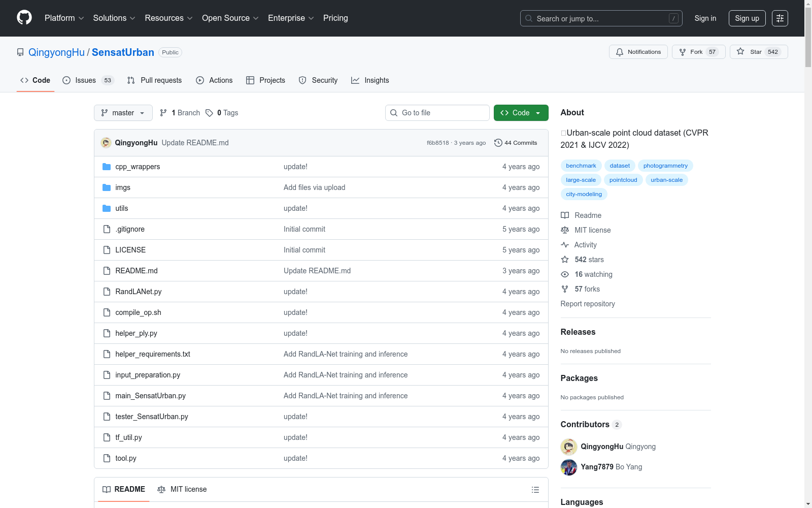Open README outline list icon

click(x=535, y=490)
